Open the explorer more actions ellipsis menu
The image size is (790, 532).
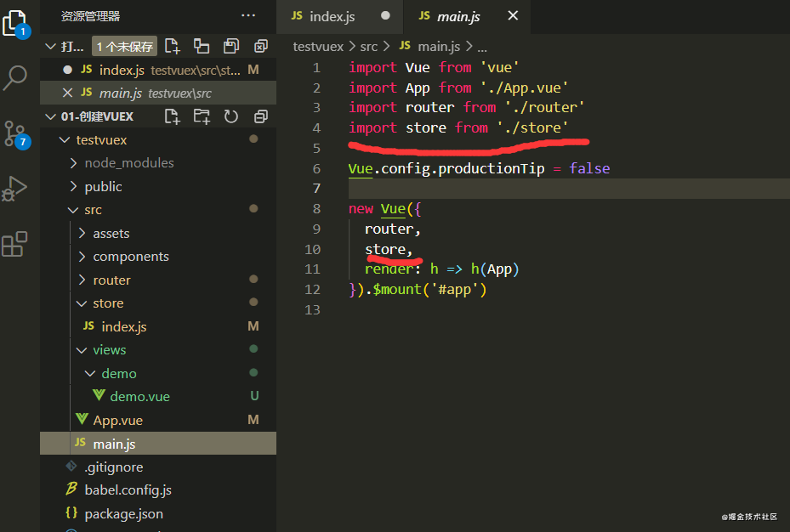[x=247, y=15]
